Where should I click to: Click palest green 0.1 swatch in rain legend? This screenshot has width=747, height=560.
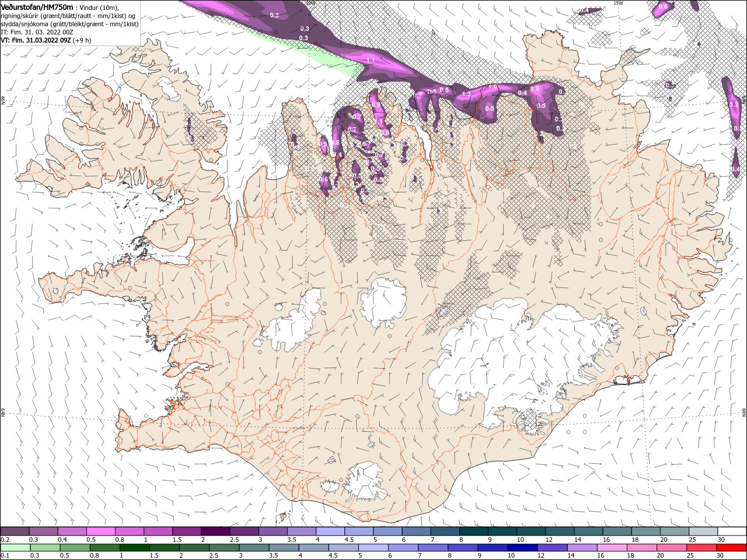16,548
